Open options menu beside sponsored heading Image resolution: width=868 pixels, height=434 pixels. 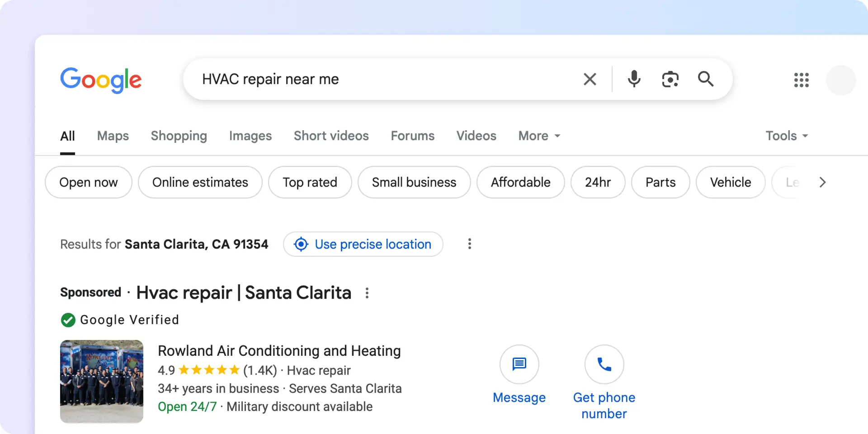click(367, 293)
